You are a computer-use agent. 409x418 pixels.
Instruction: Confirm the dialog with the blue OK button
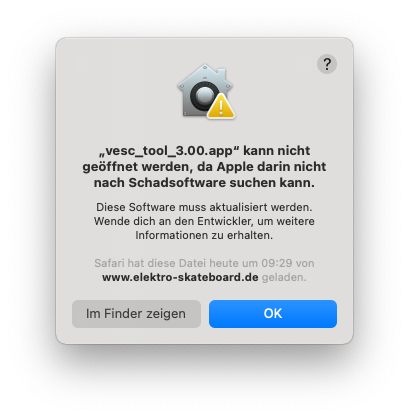tap(273, 314)
